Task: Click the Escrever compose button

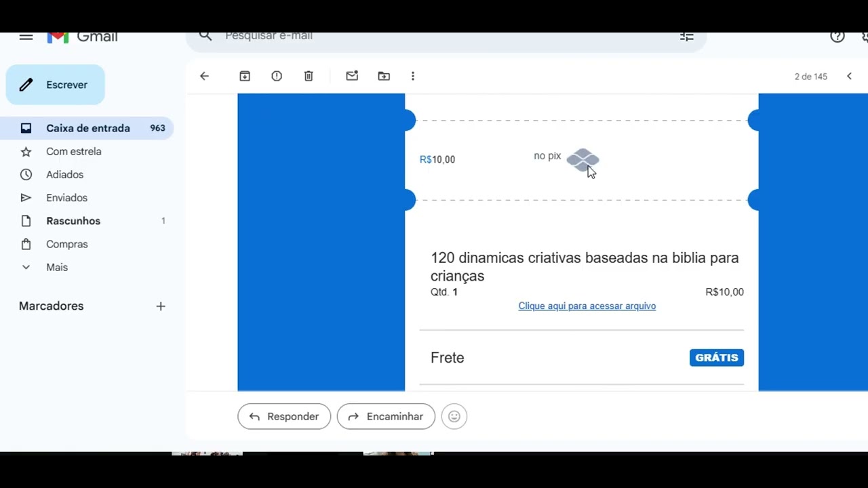Action: (x=56, y=85)
